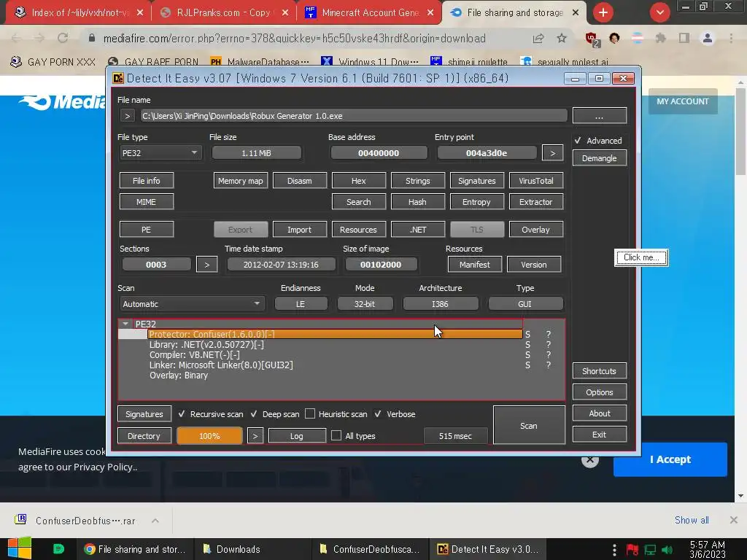747x560 pixels.
Task: Open MediaFire MY ACCOUNT button
Action: tap(683, 101)
